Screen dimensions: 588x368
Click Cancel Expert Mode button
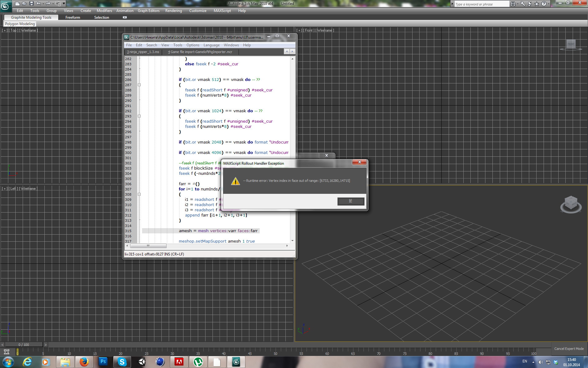[x=569, y=349]
